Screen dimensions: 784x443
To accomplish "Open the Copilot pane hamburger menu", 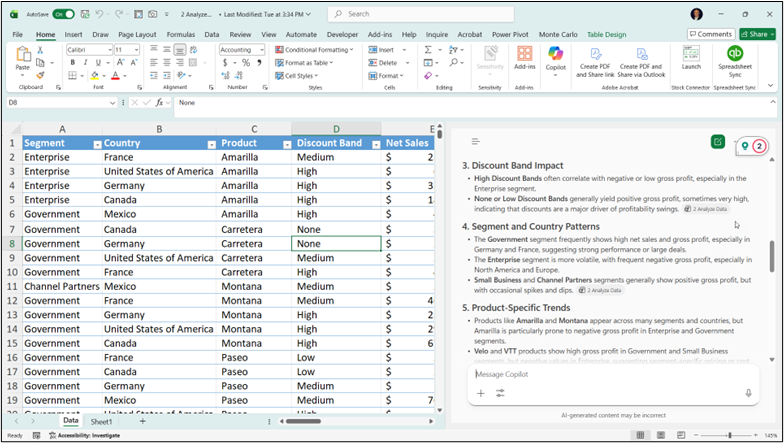I will 476,142.
